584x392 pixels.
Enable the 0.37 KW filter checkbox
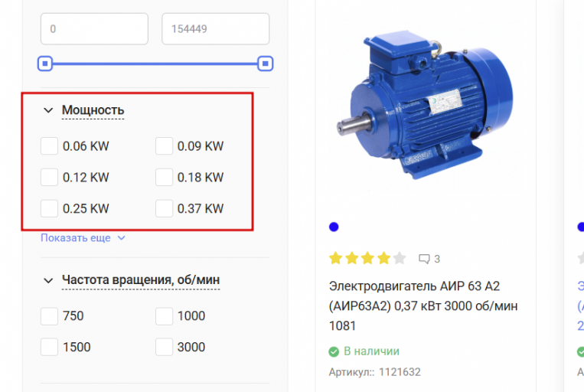[x=164, y=208]
